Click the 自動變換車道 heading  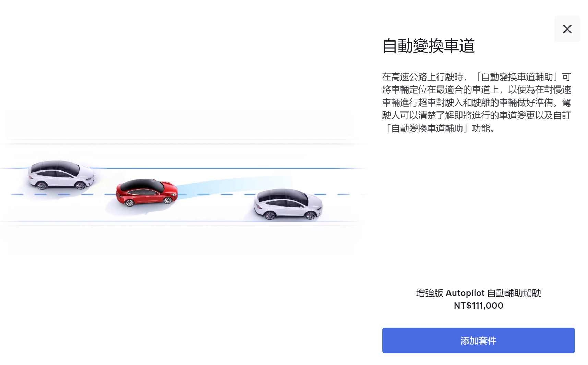point(428,46)
